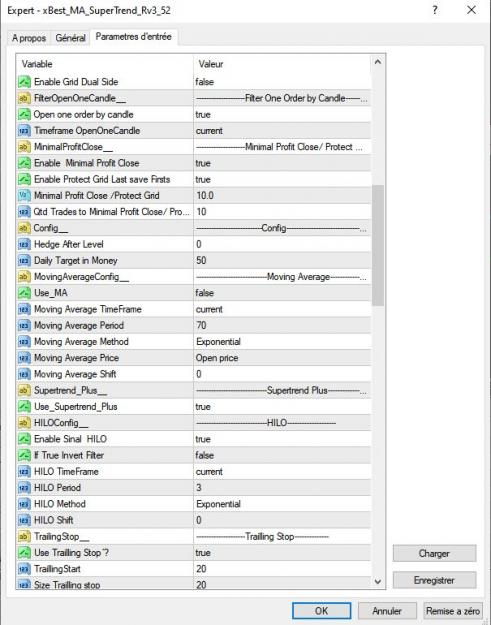Click the icon beside Enable Grid Dual Side
Screen dimensions: 491x625
pyautogui.click(x=24, y=82)
